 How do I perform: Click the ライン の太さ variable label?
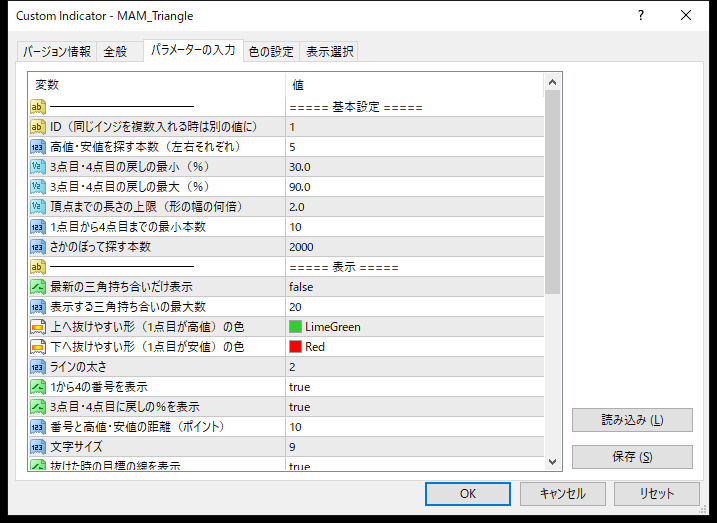pyautogui.click(x=78, y=367)
